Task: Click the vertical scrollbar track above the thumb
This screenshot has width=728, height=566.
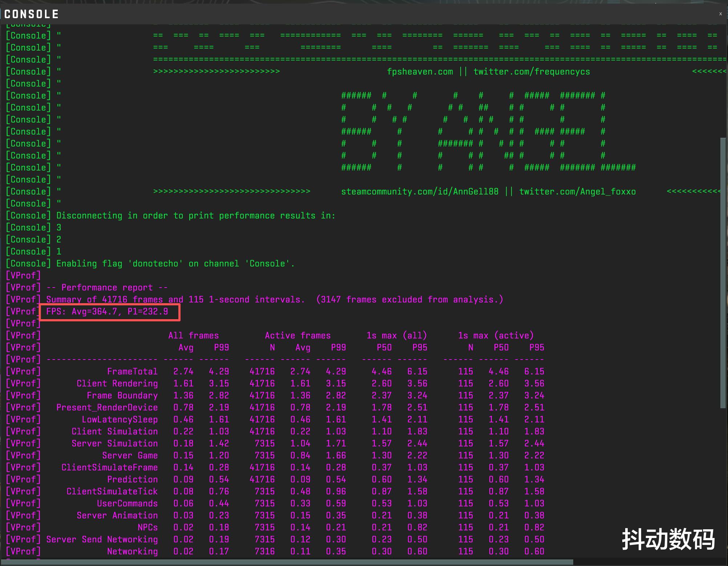Action: pyautogui.click(x=723, y=80)
